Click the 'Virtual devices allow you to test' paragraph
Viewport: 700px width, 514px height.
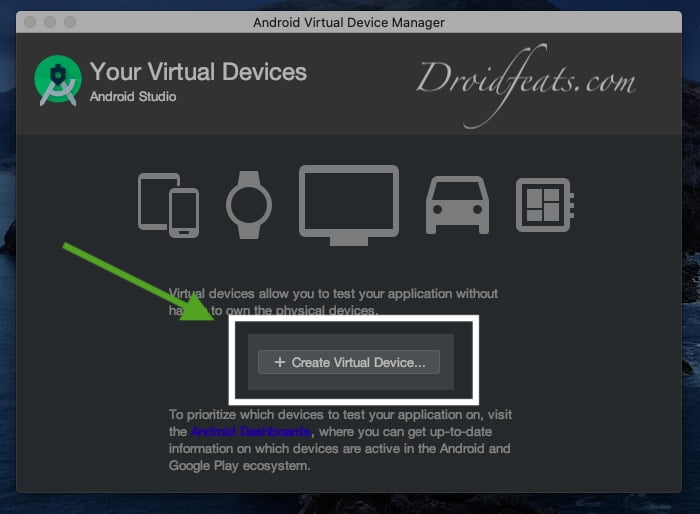point(333,302)
